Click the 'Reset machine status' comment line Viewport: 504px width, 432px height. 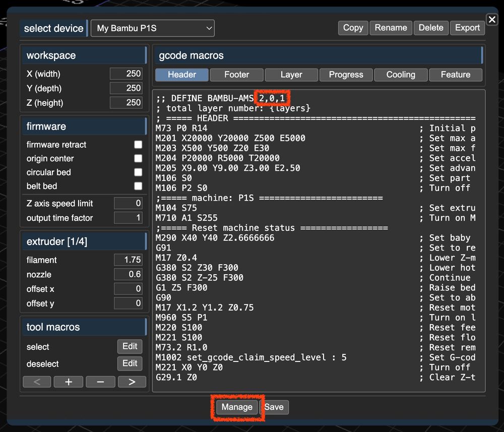click(272, 228)
